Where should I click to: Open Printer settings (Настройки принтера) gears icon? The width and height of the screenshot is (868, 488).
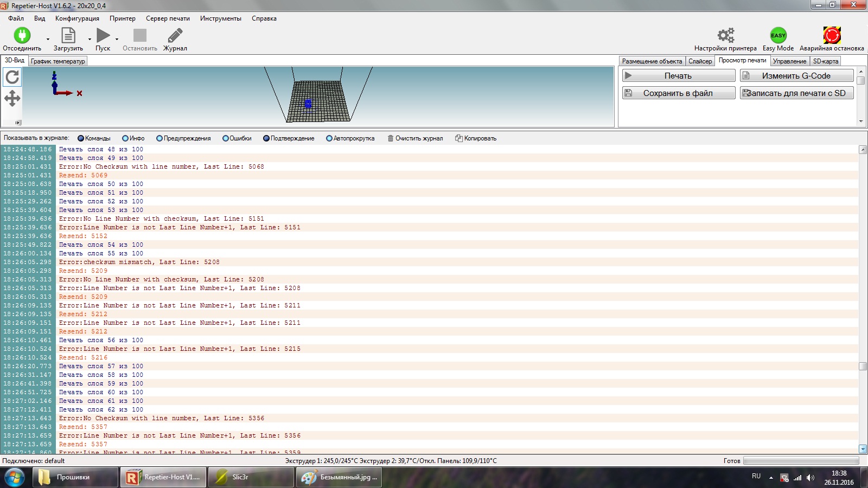coord(725,36)
